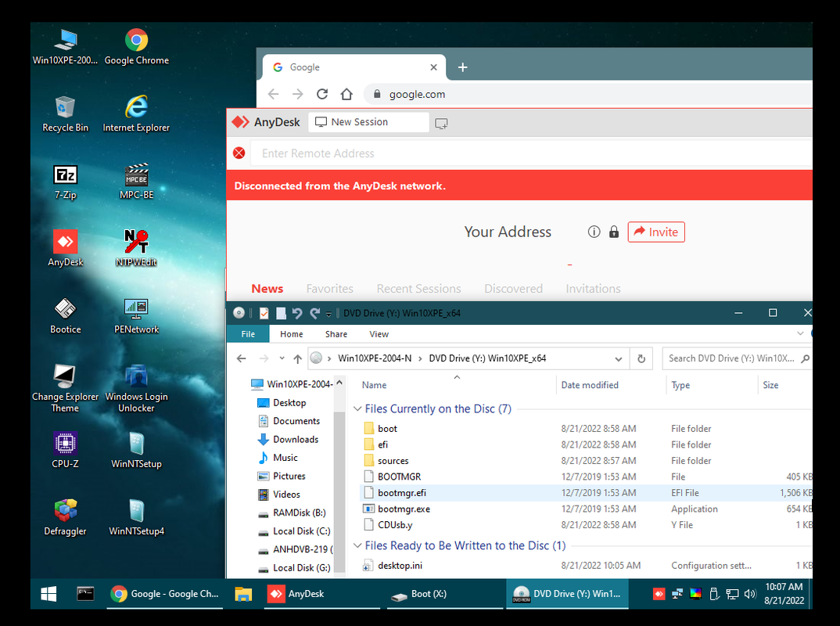Screen dimensions: 840x626
Task: Open CPU-Z desktop shortcut
Action: (x=66, y=451)
